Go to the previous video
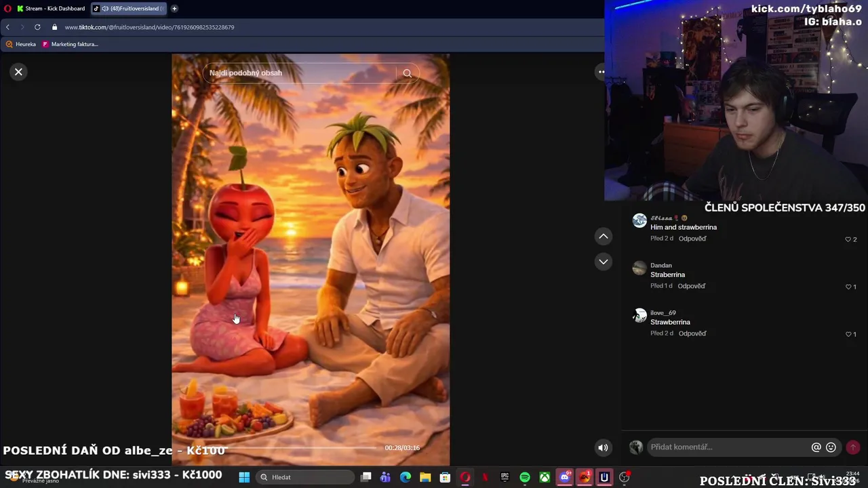868x488 pixels. click(x=603, y=236)
